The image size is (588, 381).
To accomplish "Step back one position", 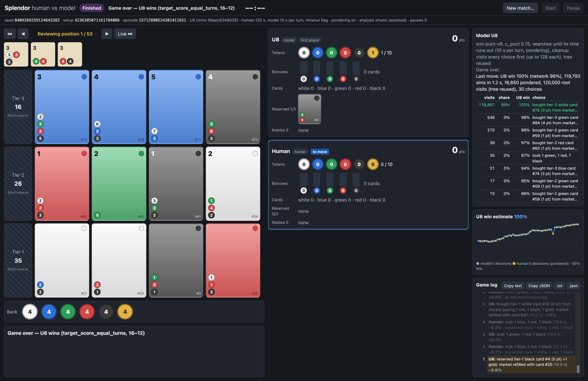I will 23,34.
